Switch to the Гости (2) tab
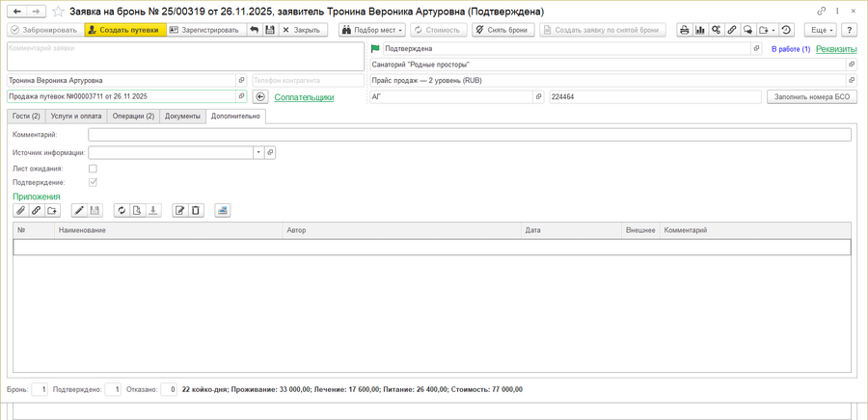This screenshot has width=868, height=420. pos(26,116)
